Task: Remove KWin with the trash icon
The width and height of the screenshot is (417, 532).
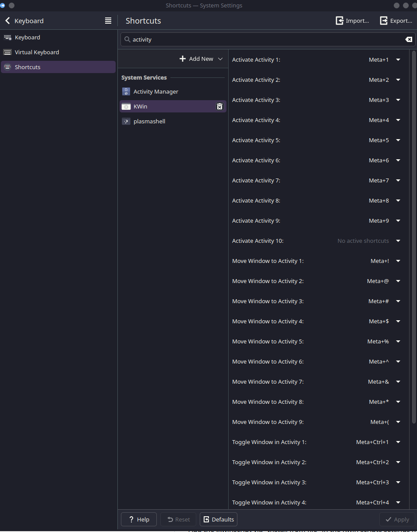Action: (219, 106)
